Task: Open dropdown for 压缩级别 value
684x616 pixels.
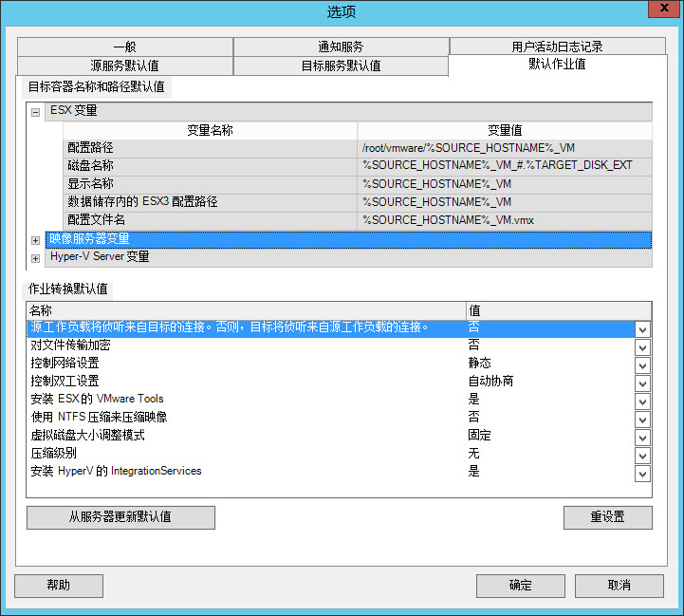Action: (642, 456)
